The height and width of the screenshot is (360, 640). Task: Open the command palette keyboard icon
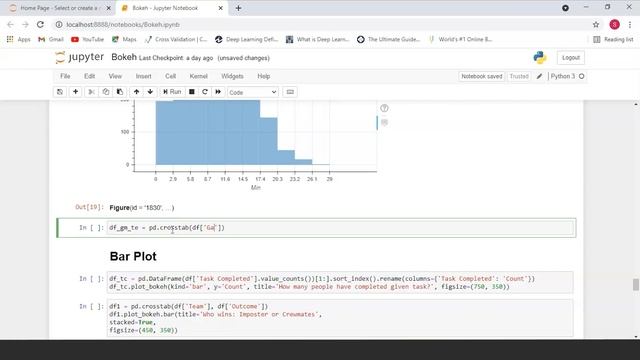[x=290, y=92]
